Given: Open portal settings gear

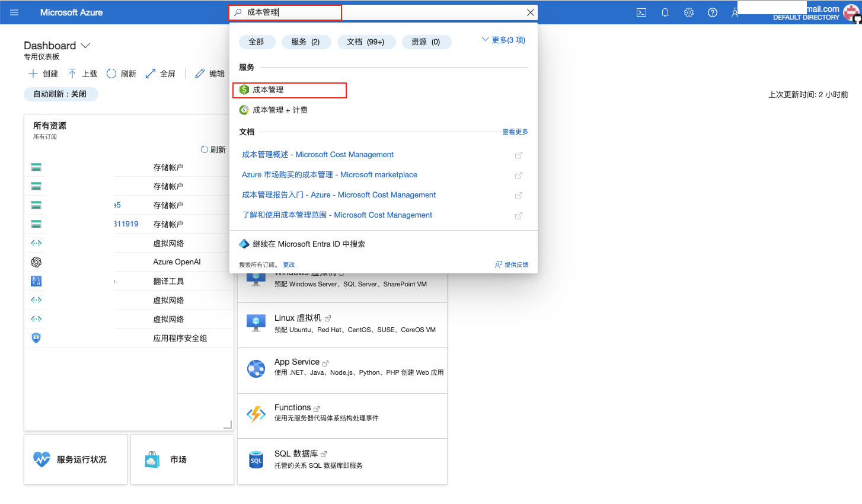Looking at the screenshot, I should click(x=689, y=12).
